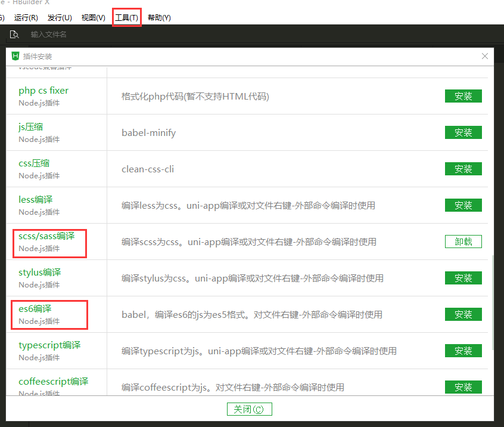
Task: Open the 发行(U) menu
Action: pos(60,18)
